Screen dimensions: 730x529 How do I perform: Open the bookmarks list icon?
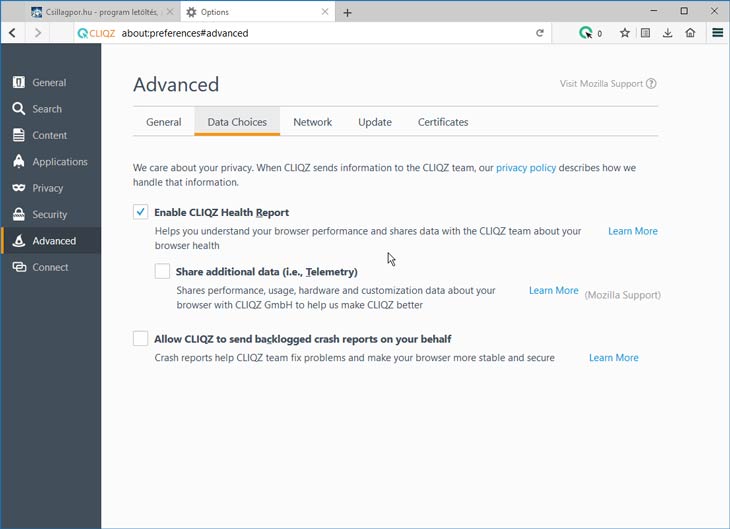click(645, 33)
